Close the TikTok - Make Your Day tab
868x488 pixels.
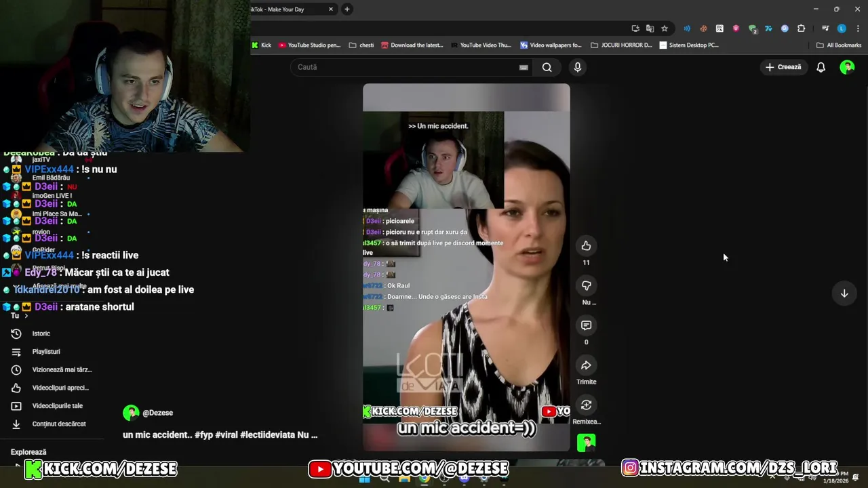click(x=331, y=9)
